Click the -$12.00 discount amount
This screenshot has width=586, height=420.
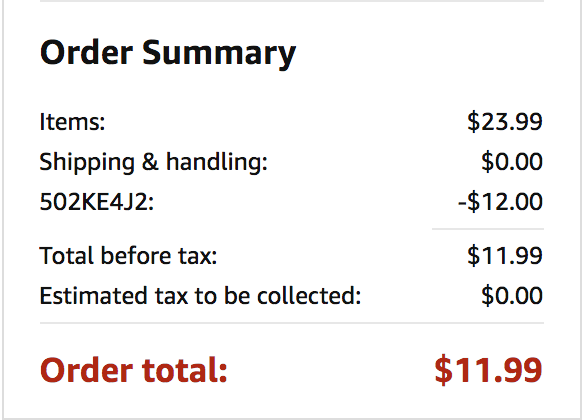coord(500,202)
